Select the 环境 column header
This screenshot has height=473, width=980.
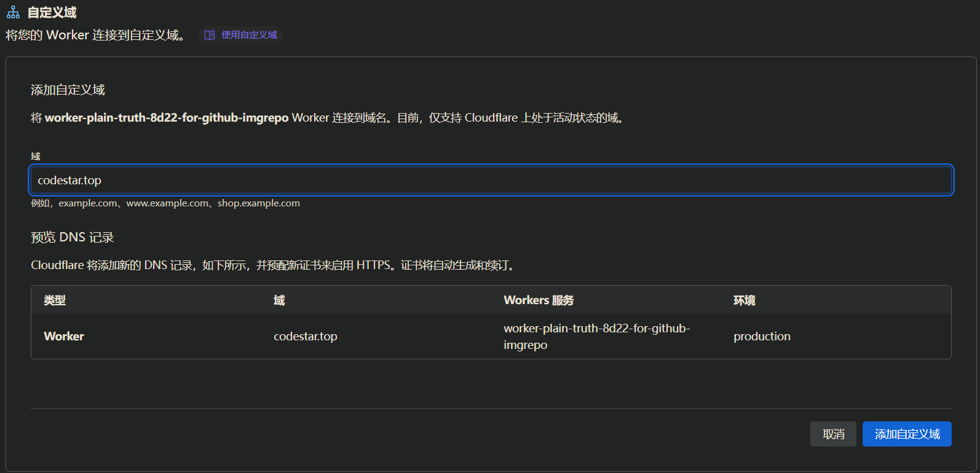coord(745,300)
